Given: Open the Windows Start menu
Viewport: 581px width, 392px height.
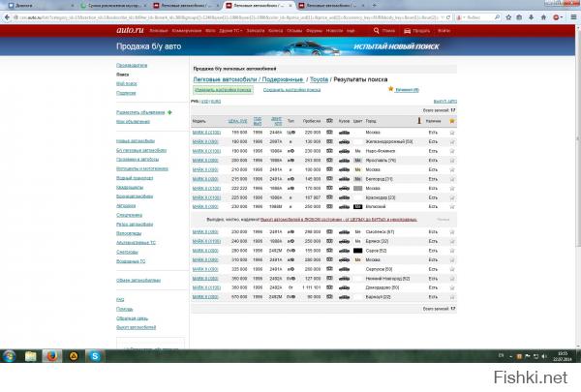Looking at the screenshot, I should point(9,356).
